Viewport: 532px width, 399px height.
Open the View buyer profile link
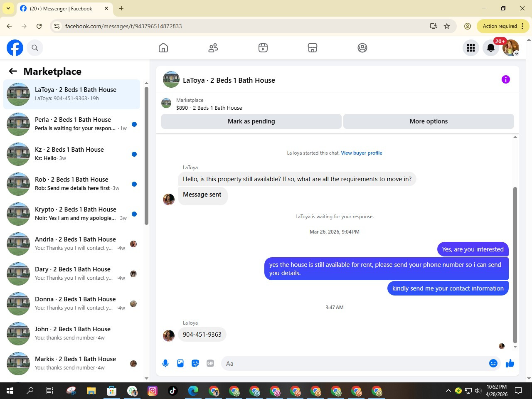[x=362, y=153]
